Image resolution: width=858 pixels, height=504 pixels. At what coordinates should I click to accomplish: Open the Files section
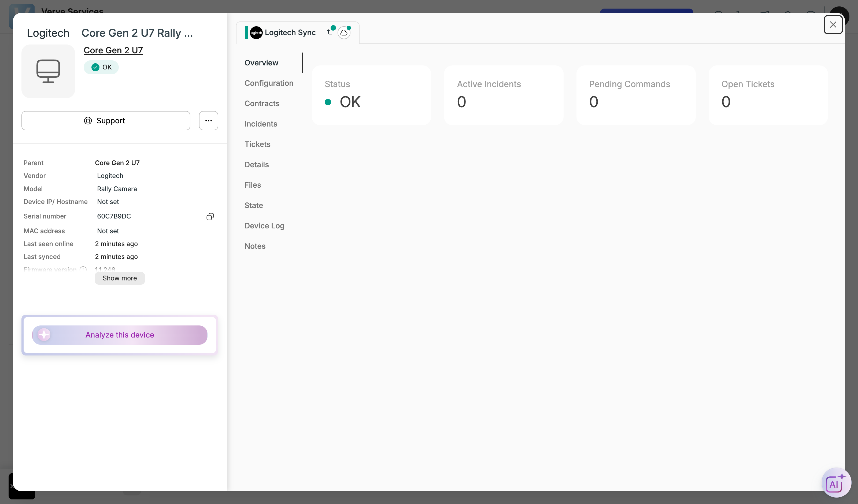[253, 185]
